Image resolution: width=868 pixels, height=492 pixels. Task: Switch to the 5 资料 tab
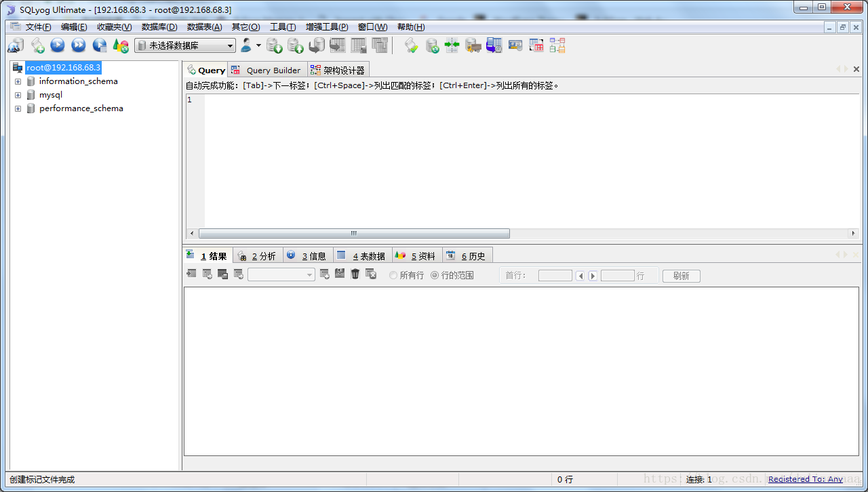point(417,255)
